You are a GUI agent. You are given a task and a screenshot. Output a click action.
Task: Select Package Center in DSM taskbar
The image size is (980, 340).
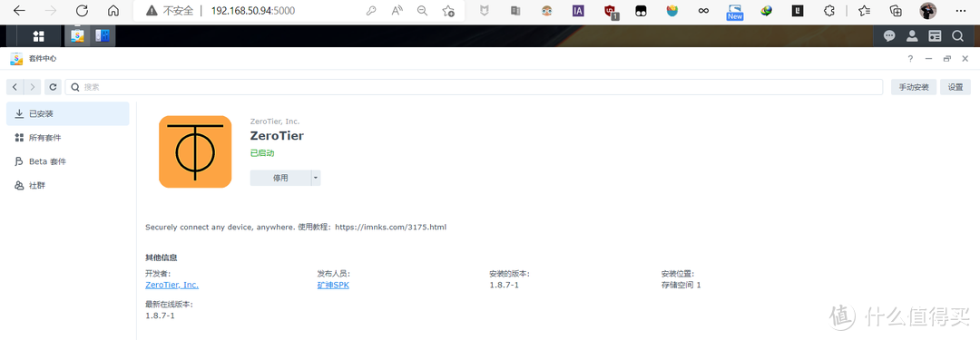(x=77, y=36)
